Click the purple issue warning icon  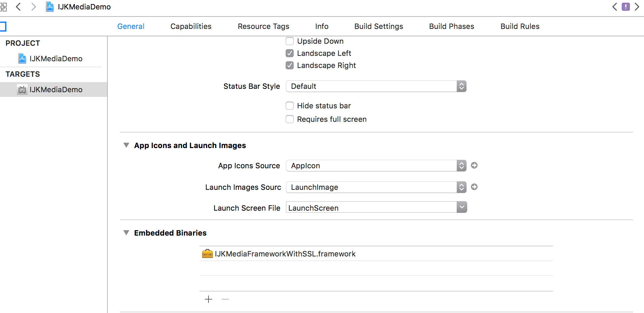625,7
